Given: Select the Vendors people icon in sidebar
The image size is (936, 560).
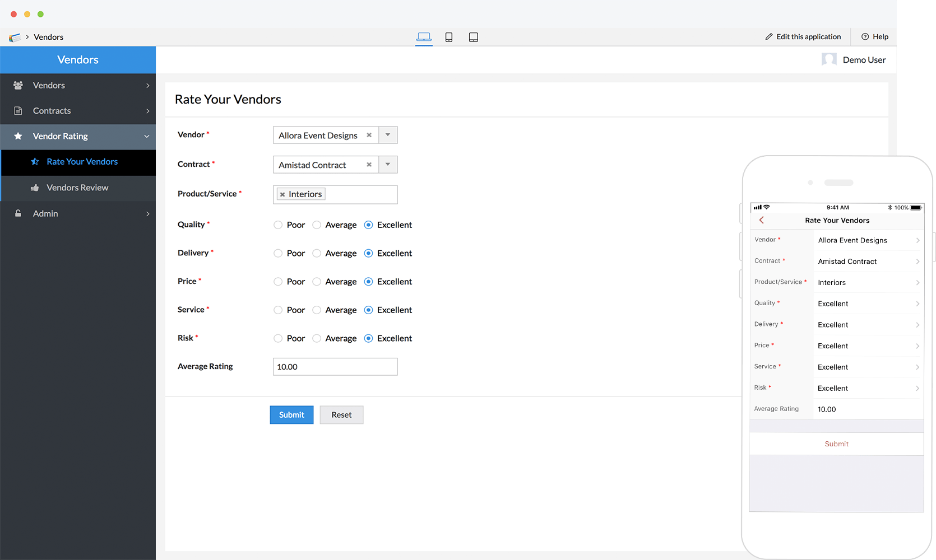Looking at the screenshot, I should coord(18,85).
